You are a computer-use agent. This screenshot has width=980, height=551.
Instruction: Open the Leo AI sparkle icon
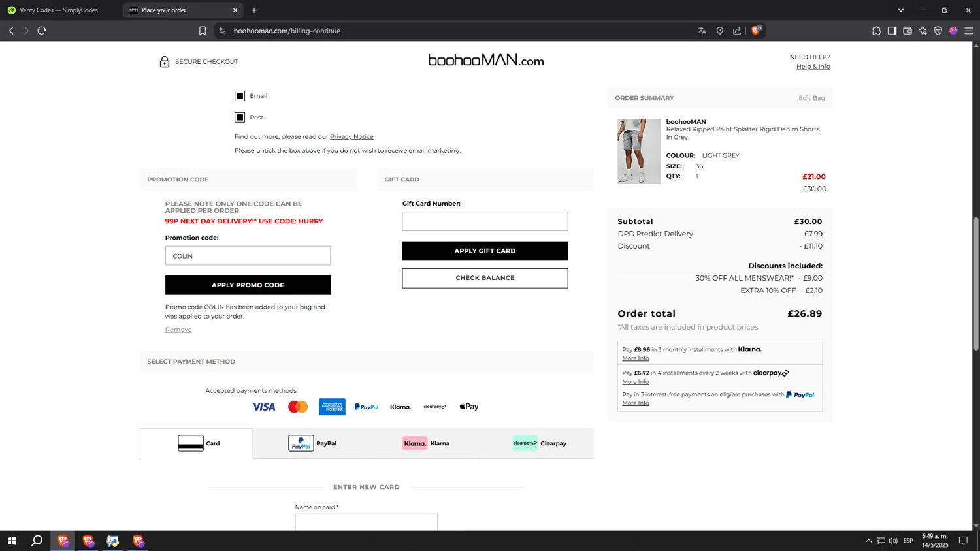point(923,31)
